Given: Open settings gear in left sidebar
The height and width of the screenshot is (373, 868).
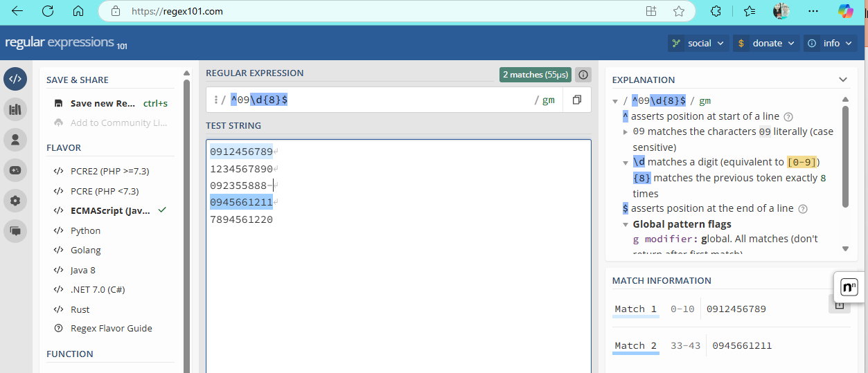Looking at the screenshot, I should click(x=15, y=200).
